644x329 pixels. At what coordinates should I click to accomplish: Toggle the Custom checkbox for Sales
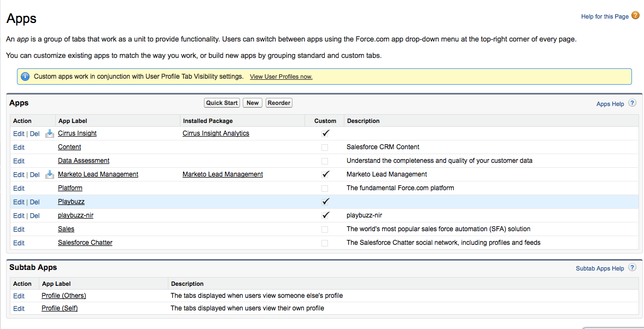coord(325,230)
